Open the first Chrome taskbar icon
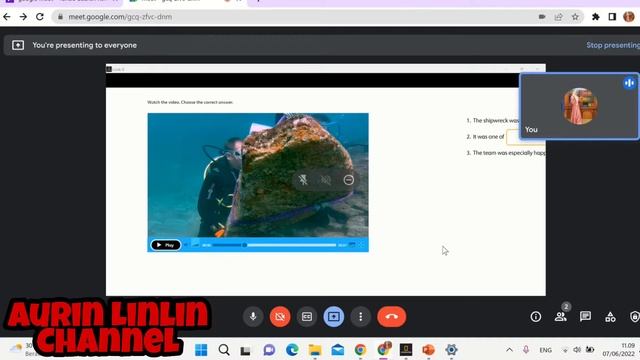This screenshot has height=360, width=640. click(x=360, y=350)
